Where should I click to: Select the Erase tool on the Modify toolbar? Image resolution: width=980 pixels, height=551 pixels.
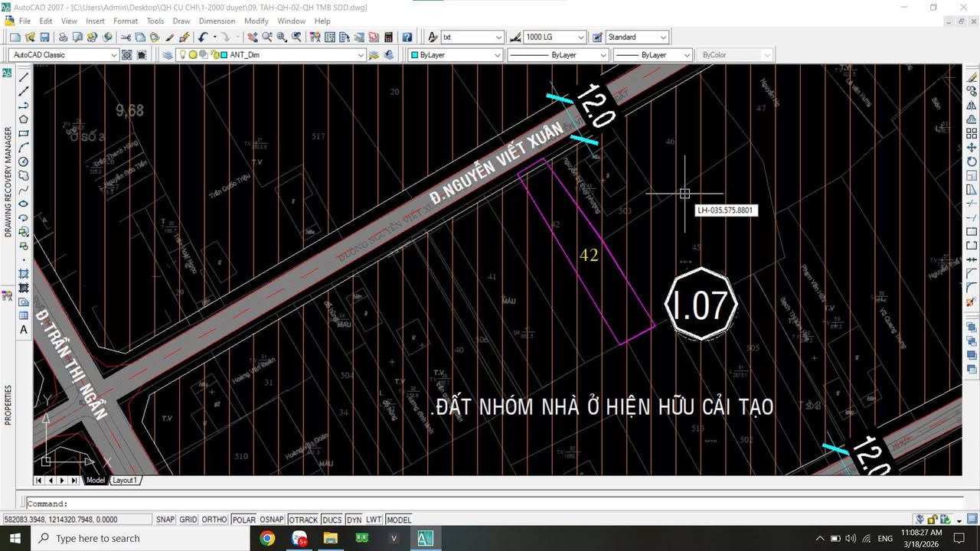click(x=971, y=77)
